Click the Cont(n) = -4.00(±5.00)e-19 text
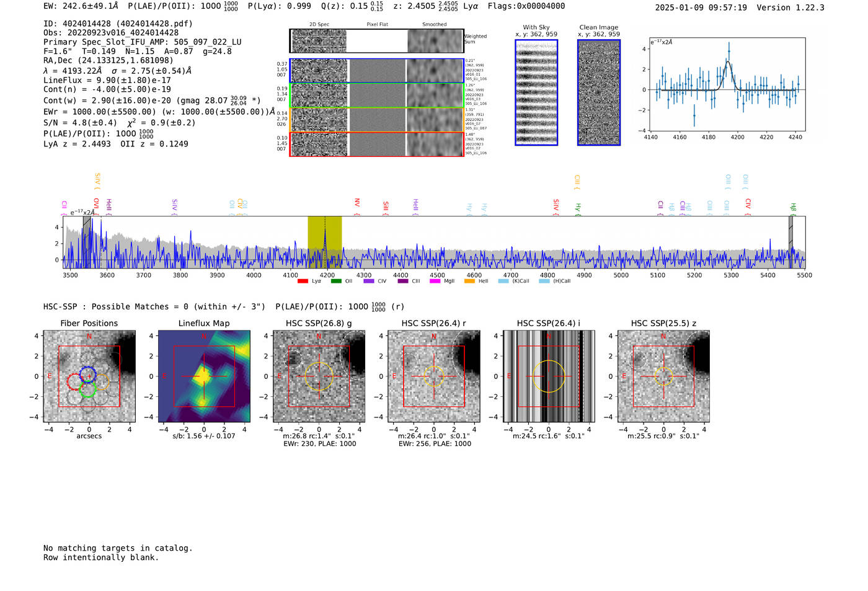Viewport: 868px width, 591px height. tap(107, 89)
